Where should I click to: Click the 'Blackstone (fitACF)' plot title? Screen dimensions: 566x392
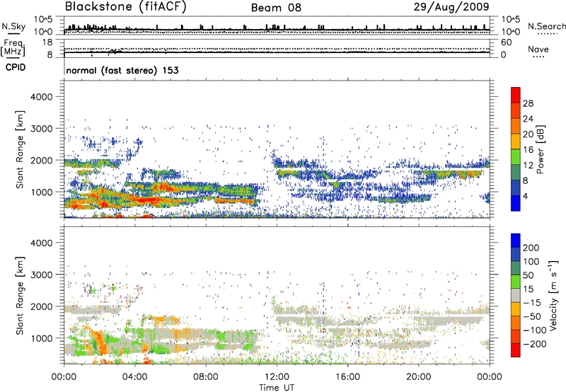tap(126, 7)
